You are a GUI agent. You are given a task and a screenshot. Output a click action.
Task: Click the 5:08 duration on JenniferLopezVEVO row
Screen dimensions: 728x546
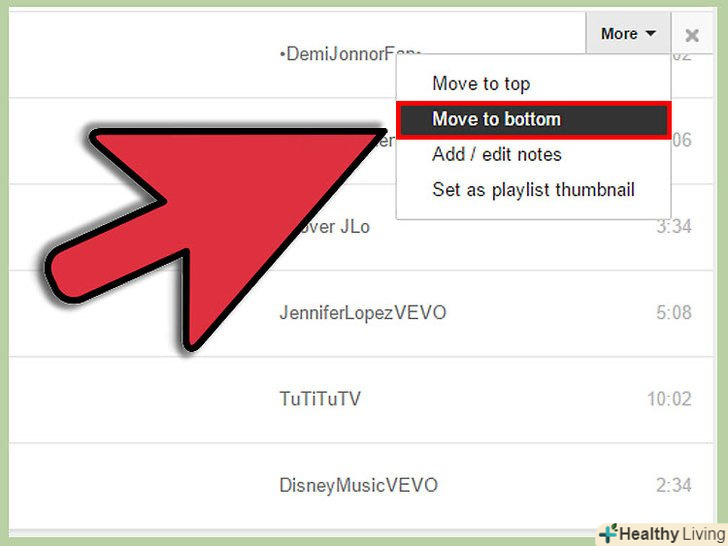click(674, 313)
